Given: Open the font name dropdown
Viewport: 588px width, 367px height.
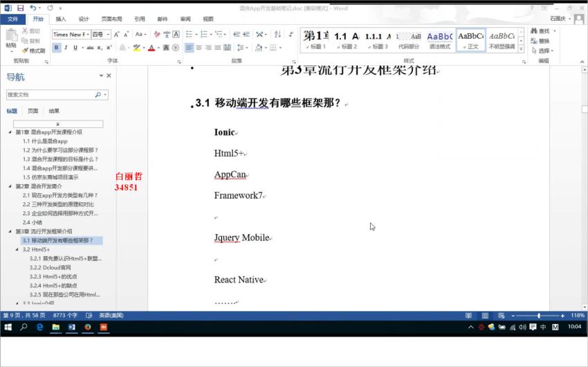Looking at the screenshot, I should click(88, 35).
